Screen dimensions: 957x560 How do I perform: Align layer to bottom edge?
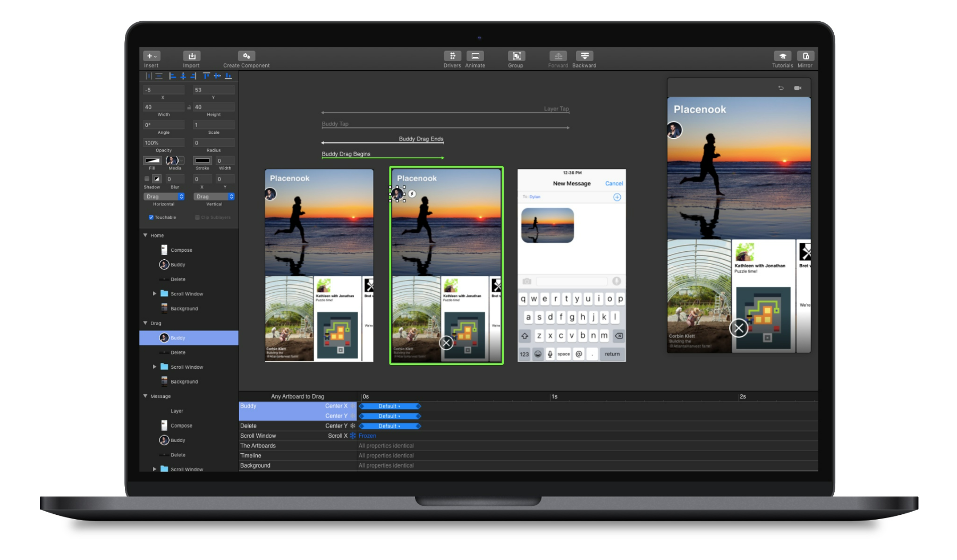[228, 76]
